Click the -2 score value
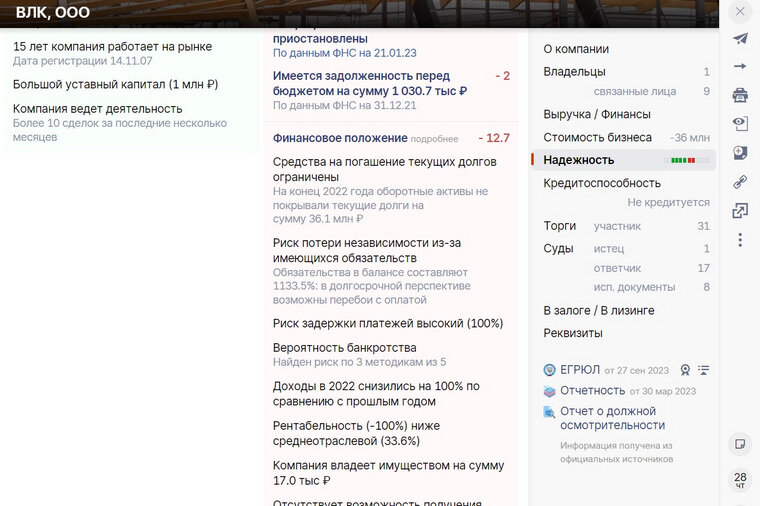 (x=502, y=76)
